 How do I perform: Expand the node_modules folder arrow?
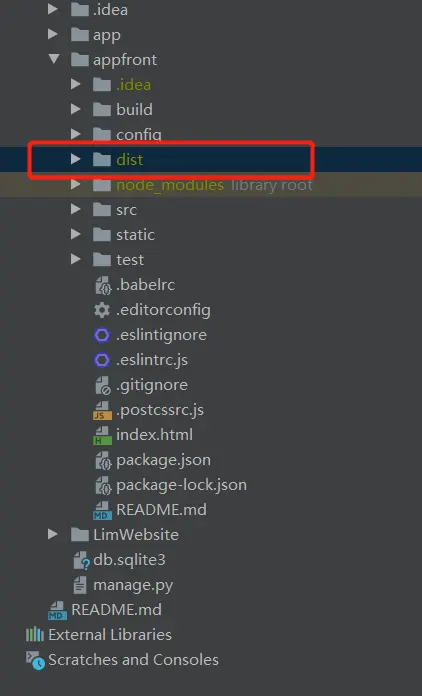pyautogui.click(x=76, y=184)
